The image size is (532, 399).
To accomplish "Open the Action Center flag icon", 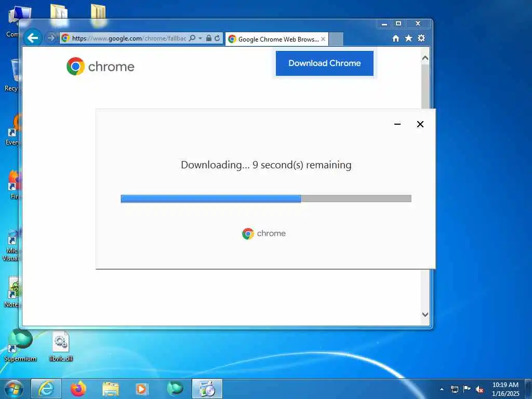I will (467, 389).
